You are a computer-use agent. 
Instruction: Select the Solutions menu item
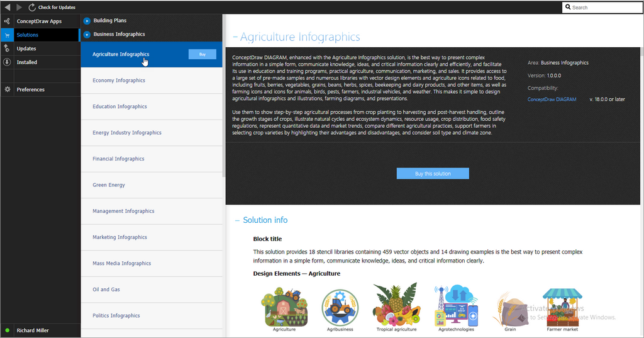click(x=28, y=35)
